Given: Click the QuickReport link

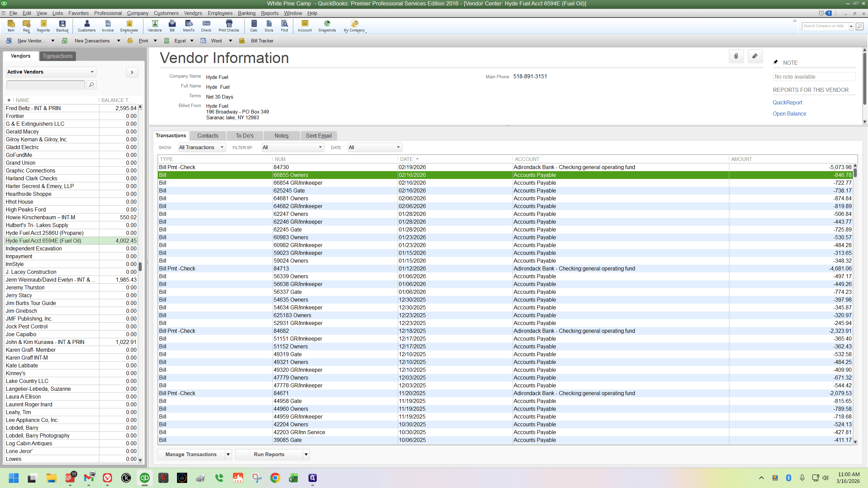Looking at the screenshot, I should (787, 102).
